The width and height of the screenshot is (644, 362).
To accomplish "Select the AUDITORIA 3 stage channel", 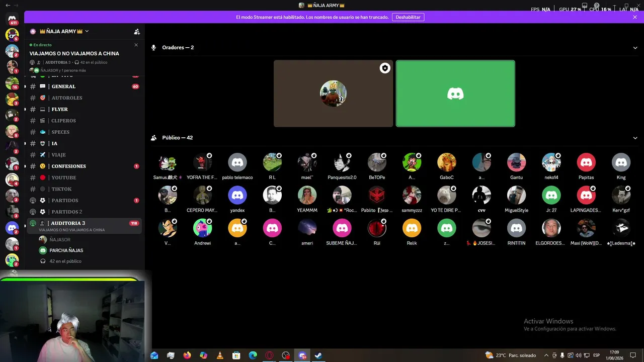I will click(84, 226).
